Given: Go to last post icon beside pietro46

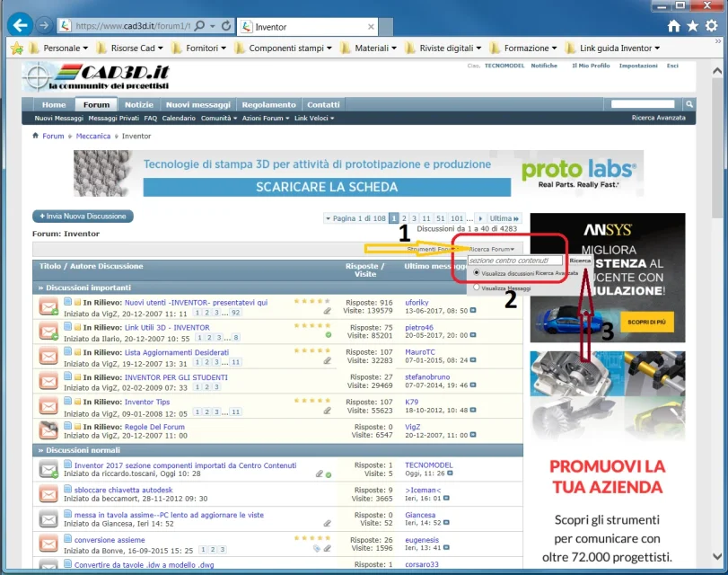Looking at the screenshot, I should click(x=473, y=335).
